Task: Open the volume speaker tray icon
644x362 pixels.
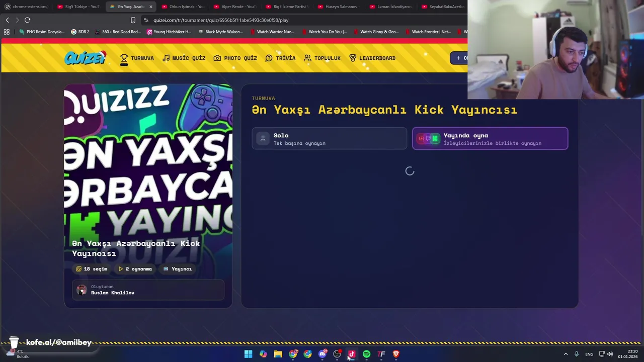Action: tap(610, 354)
